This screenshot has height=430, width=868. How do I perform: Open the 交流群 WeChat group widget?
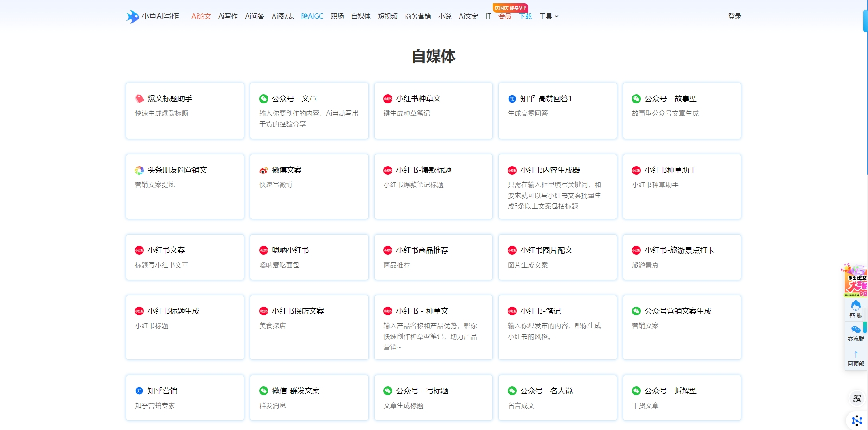point(855,333)
